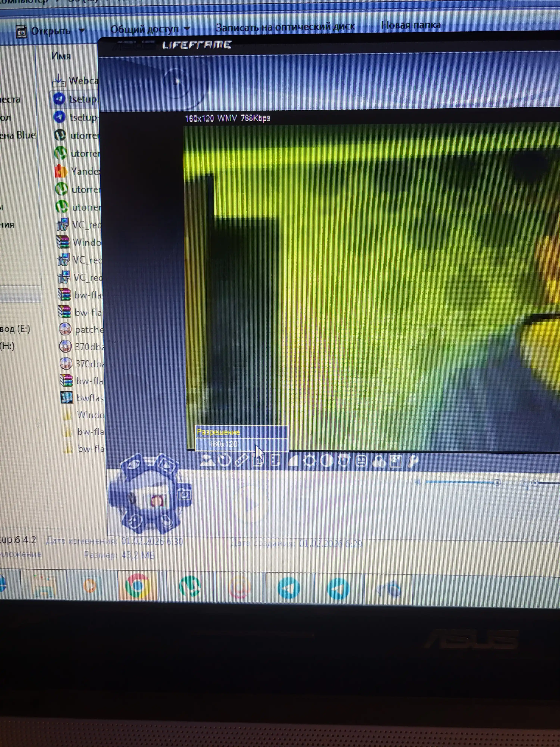
Task: Click the square smiley face icon
Action: point(361,461)
